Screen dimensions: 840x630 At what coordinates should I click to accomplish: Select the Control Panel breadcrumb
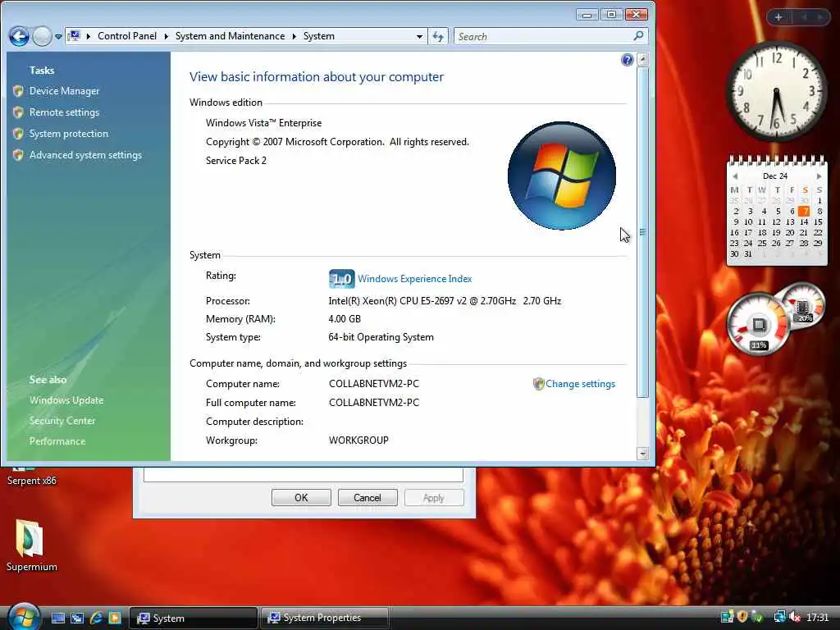pyautogui.click(x=127, y=36)
